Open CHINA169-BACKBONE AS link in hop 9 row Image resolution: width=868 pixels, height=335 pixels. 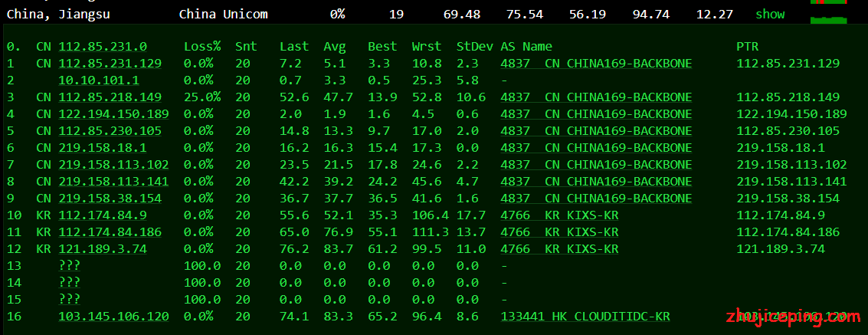596,199
